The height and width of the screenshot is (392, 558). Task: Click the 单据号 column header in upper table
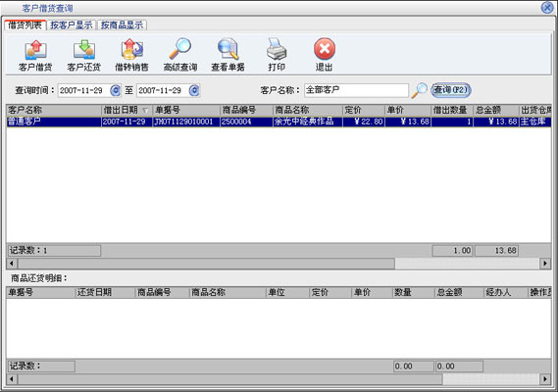pyautogui.click(x=186, y=111)
